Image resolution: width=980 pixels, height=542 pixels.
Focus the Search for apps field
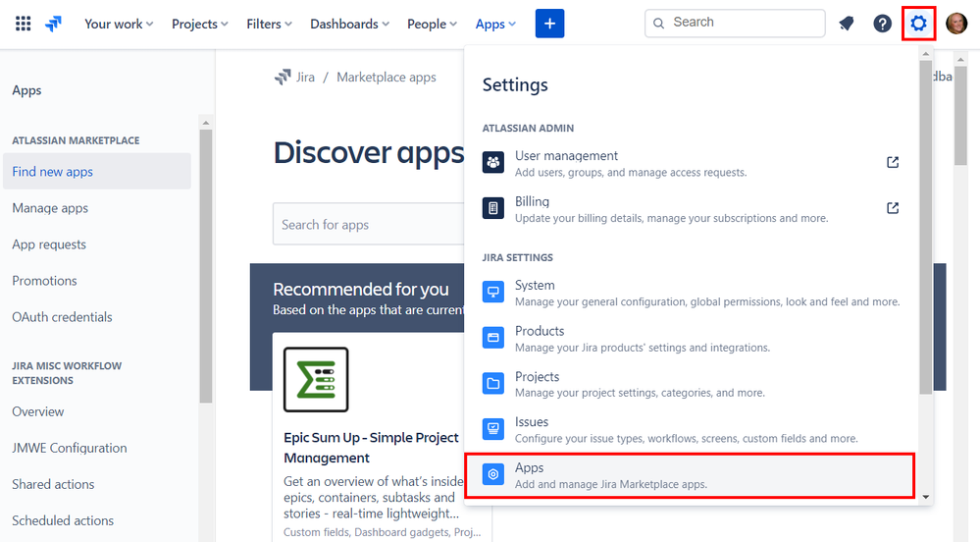click(369, 224)
